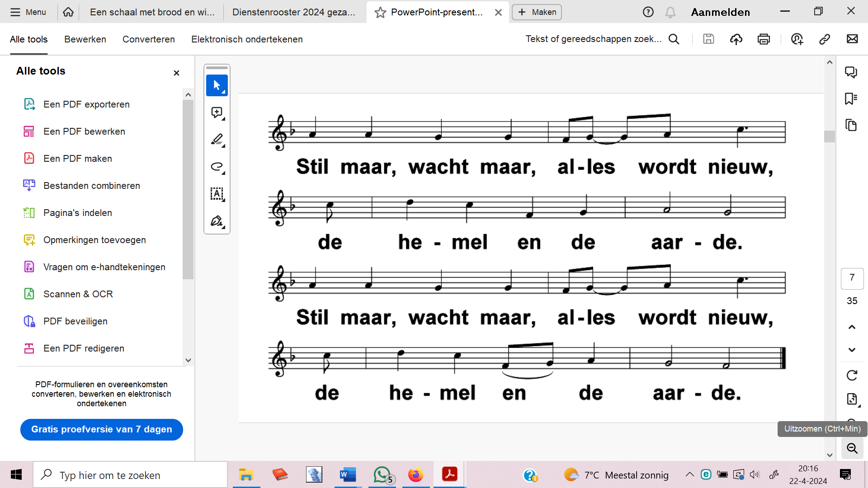Click the cloud upload icon

(736, 39)
